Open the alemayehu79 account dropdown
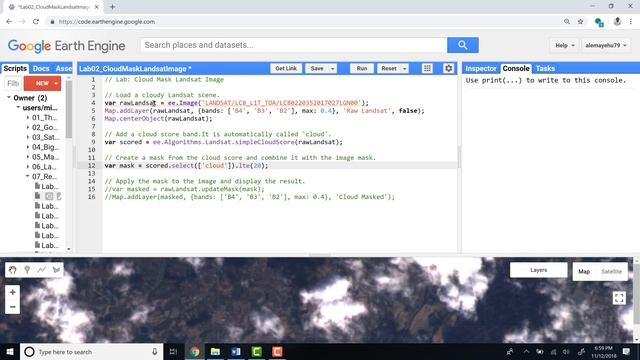Image resolution: width=640 pixels, height=360 pixels. point(606,45)
